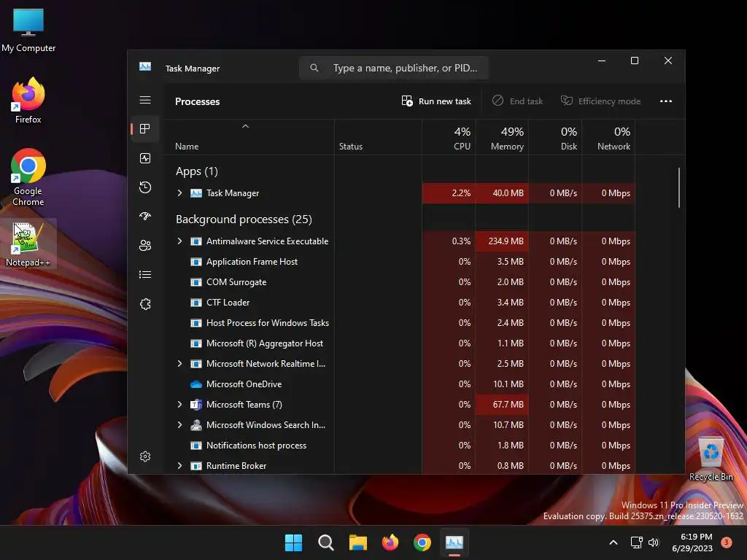Open the Recycle Bin on the desktop
Viewport: 747px width, 560px height.
coord(711,459)
